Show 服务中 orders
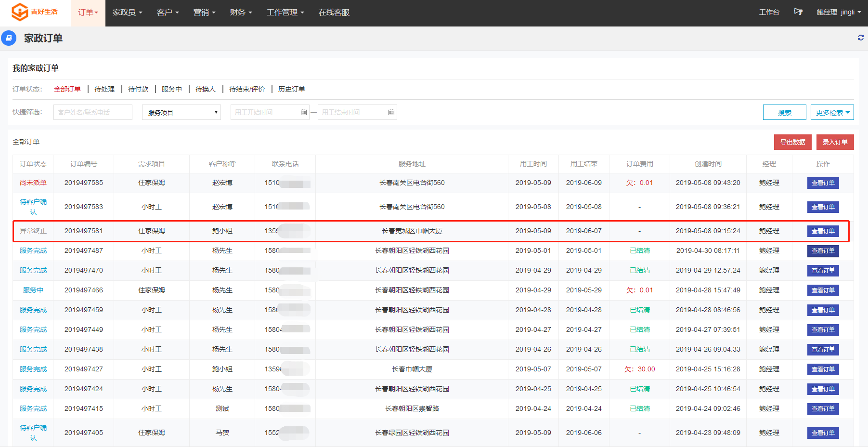 172,89
